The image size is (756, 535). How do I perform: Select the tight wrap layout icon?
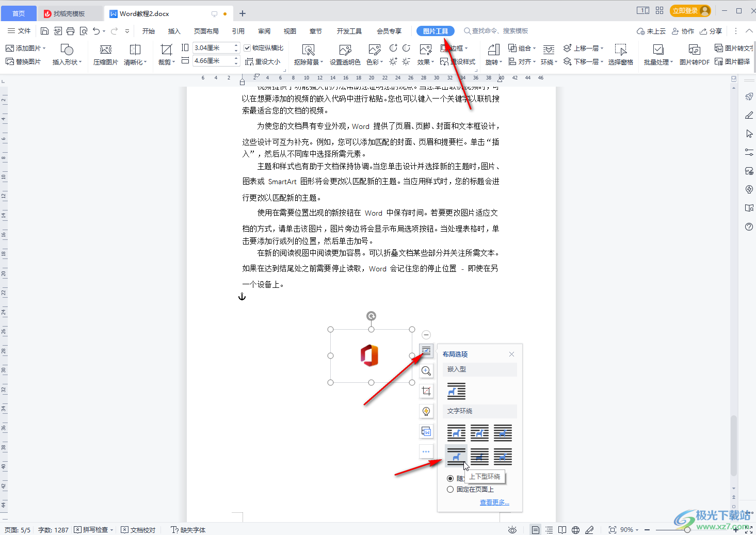(x=479, y=433)
